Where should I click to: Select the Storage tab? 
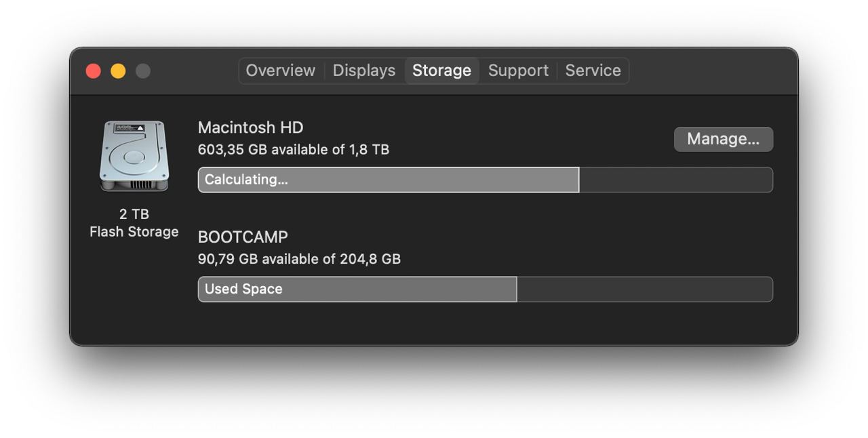(442, 71)
